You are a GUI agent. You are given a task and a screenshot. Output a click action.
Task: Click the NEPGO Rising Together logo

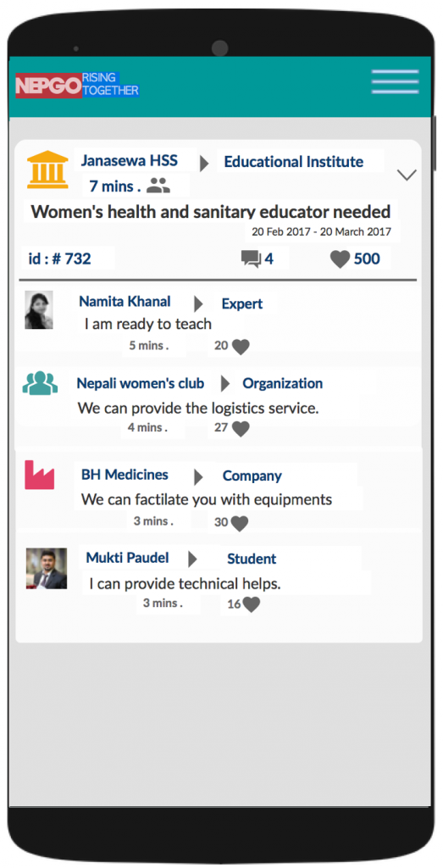(77, 86)
